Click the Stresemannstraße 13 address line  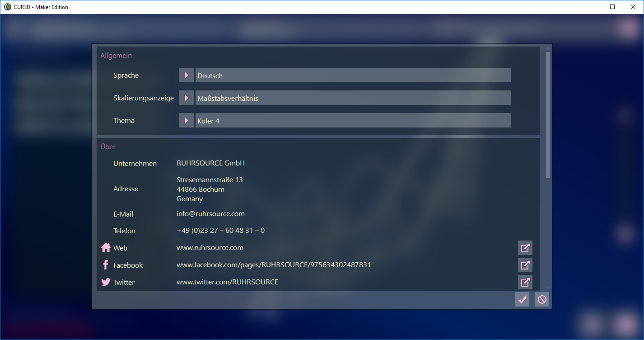click(210, 180)
